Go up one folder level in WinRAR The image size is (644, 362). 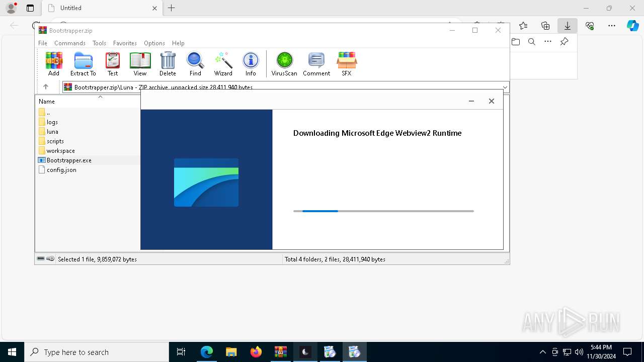pos(46,87)
